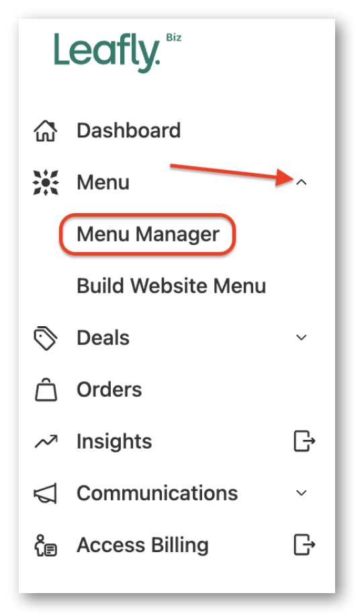Go to the Dashboard page
Viewport: 364px width, 616px height.
[x=129, y=130]
